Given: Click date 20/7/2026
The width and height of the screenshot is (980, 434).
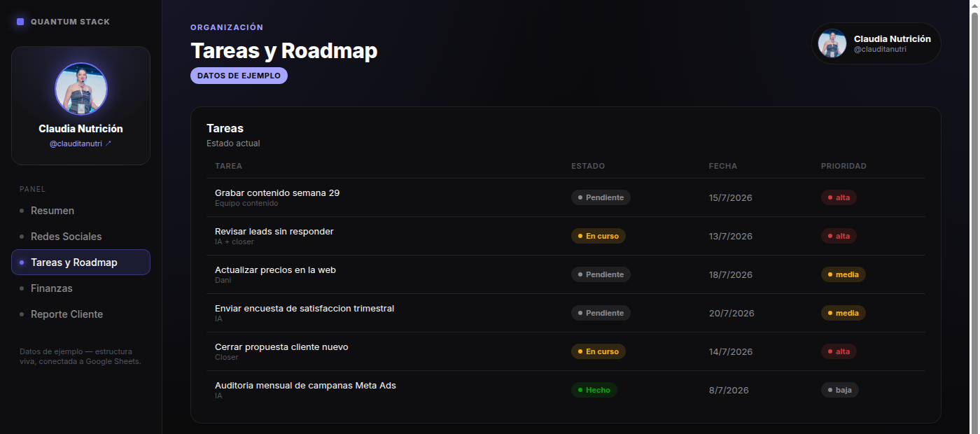Looking at the screenshot, I should (731, 314).
